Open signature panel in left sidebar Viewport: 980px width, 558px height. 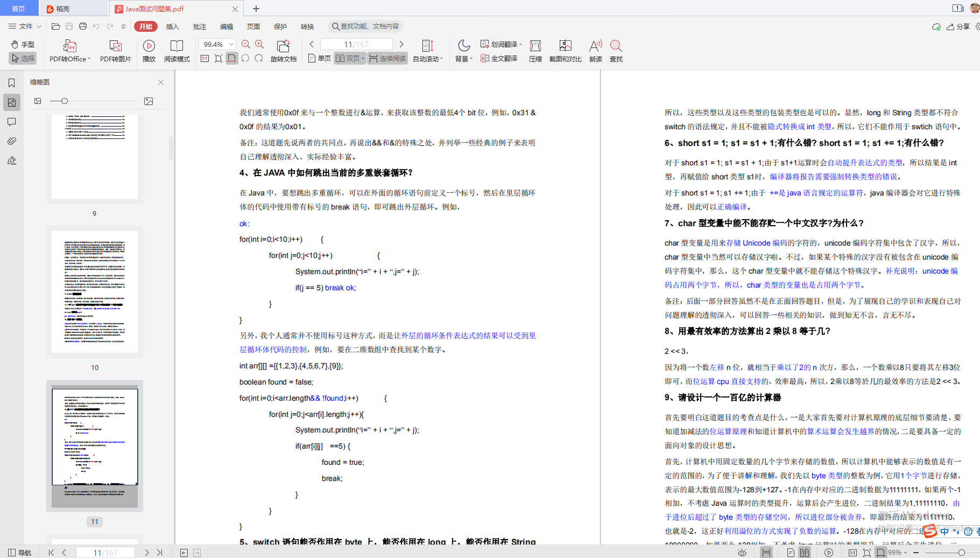pyautogui.click(x=11, y=161)
